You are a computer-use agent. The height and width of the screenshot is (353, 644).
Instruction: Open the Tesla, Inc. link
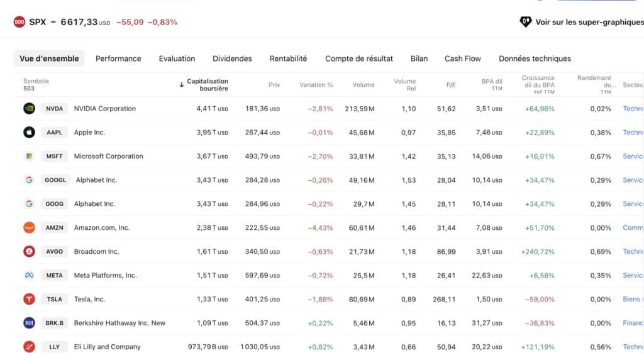click(89, 299)
